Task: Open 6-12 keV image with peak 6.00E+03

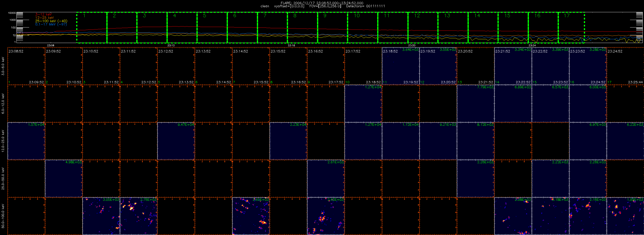Action: pos(588,103)
